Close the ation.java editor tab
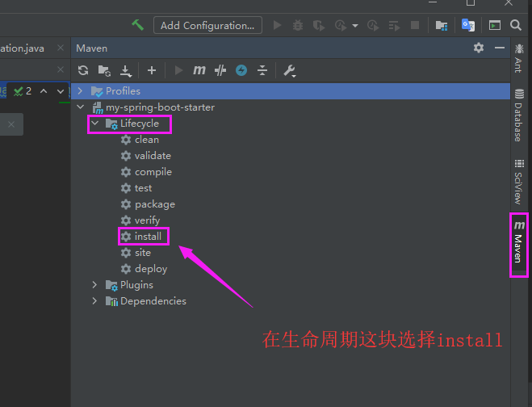Screen dimensions: 532x407 tap(61, 48)
